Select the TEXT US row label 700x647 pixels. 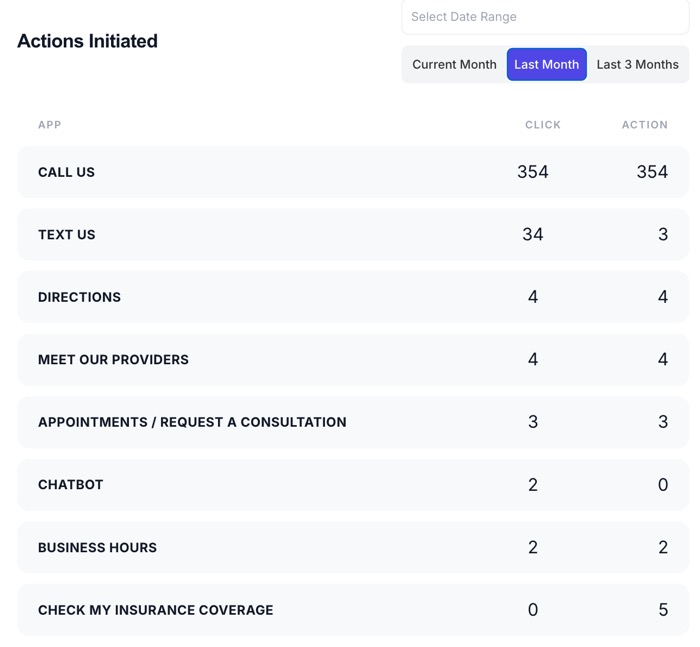[x=67, y=234]
